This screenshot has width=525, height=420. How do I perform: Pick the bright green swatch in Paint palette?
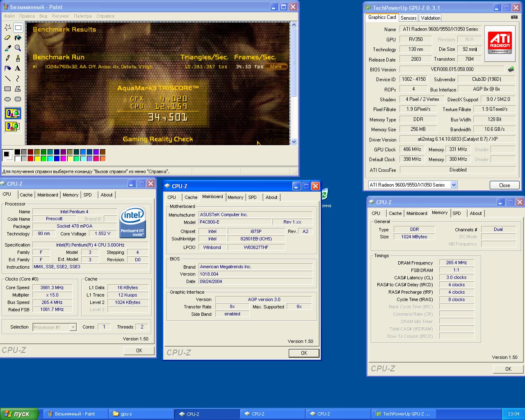[44, 159]
